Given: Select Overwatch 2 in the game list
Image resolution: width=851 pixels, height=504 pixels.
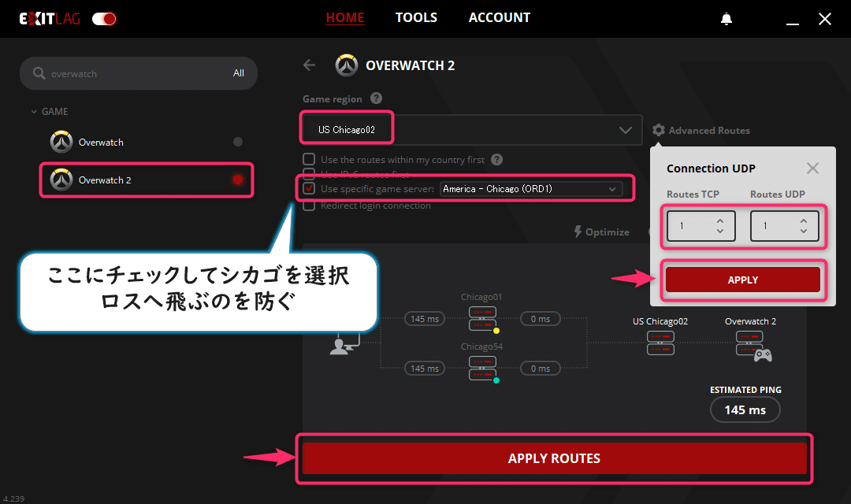Looking at the screenshot, I should tap(147, 180).
